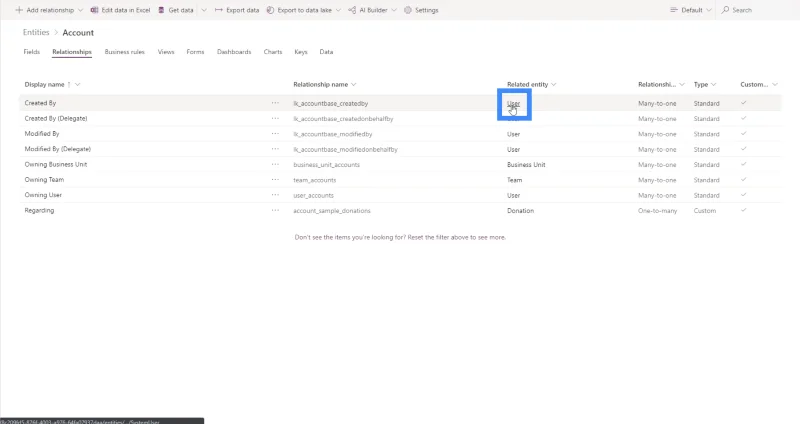Click account_sample_donations relationship name

click(332, 211)
